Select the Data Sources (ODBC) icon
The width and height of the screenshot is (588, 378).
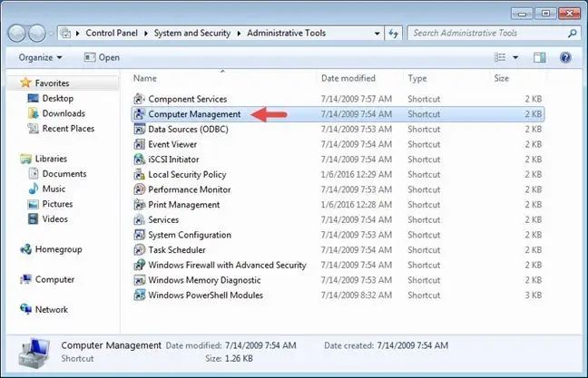point(139,130)
